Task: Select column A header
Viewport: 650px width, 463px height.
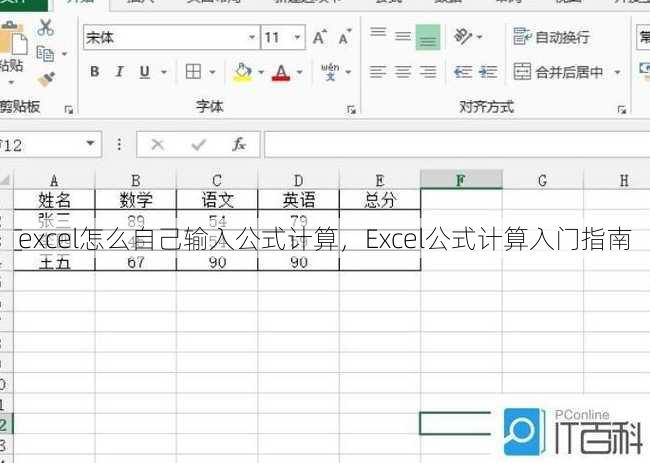Action: pos(54,180)
